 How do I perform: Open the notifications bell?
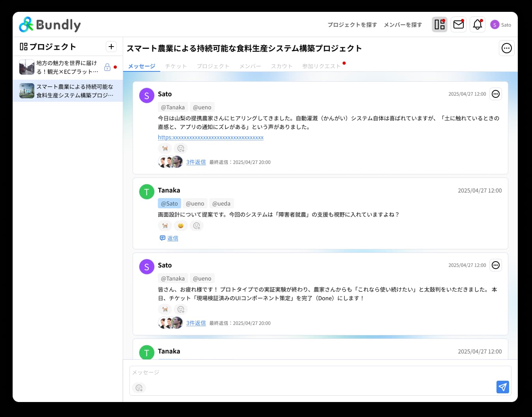(478, 24)
